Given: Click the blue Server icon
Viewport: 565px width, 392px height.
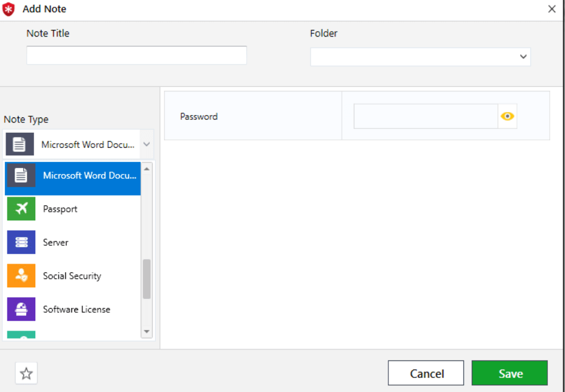Looking at the screenshot, I should point(21,242).
